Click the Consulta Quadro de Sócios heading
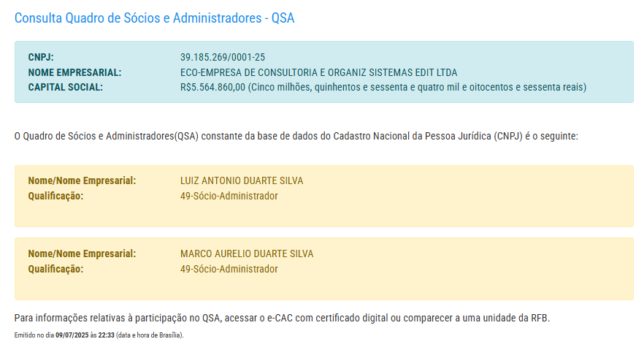This screenshot has width=644, height=347. 154,18
